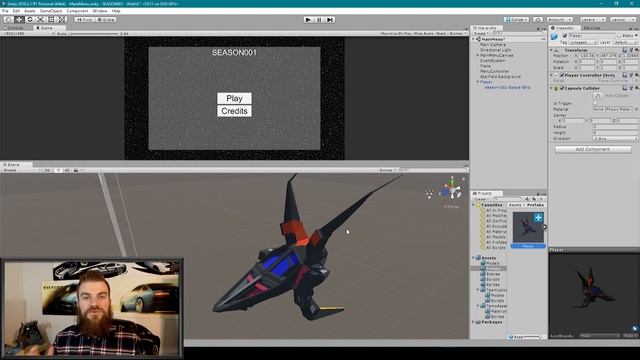Select Starfield background in Hierarchy
The width and height of the screenshot is (640, 360).
coord(500,76)
